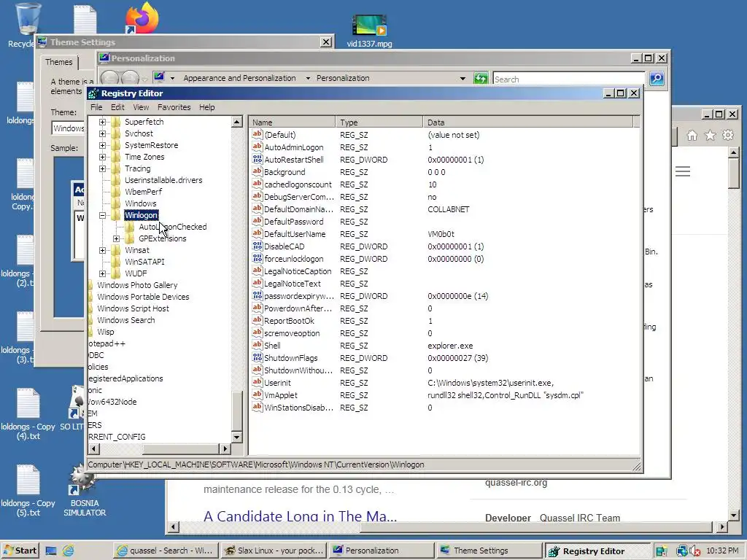Switch to Personalization taskbar button
Image resolution: width=747 pixels, height=560 pixels.
tap(382, 551)
